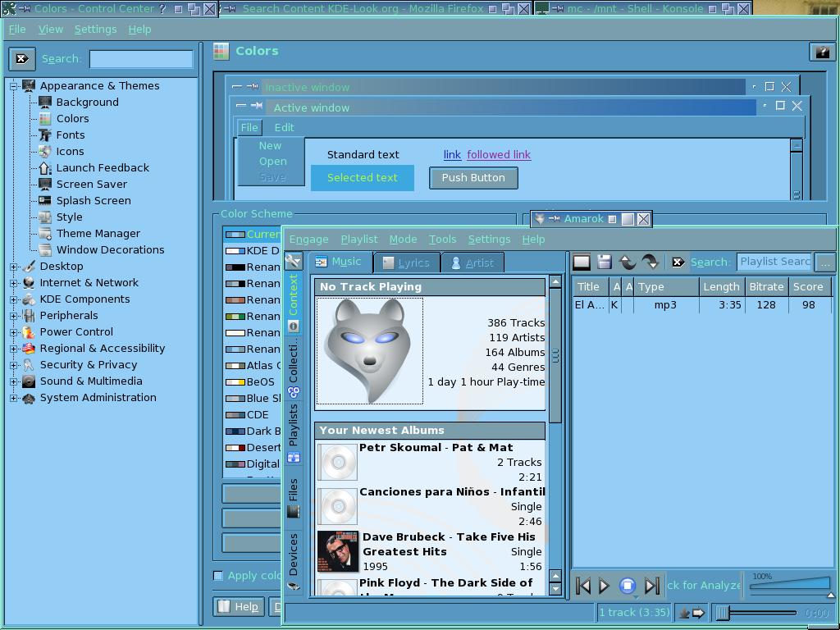Clear the Control Center search field icon
840x630 pixels.
coord(22,58)
